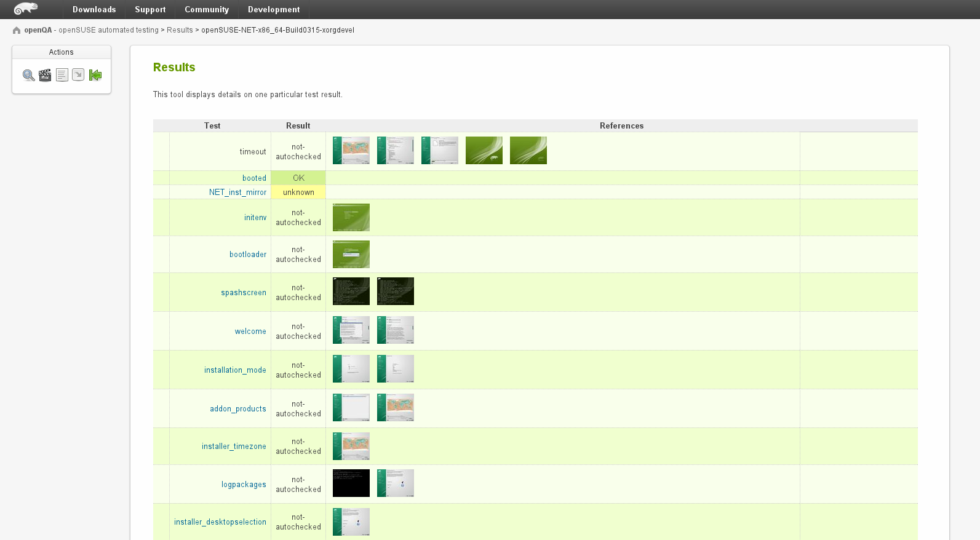Open the Support menu

150,9
